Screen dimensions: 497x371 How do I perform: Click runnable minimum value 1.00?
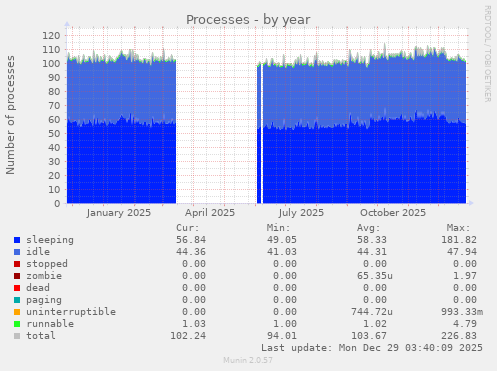pos(285,324)
